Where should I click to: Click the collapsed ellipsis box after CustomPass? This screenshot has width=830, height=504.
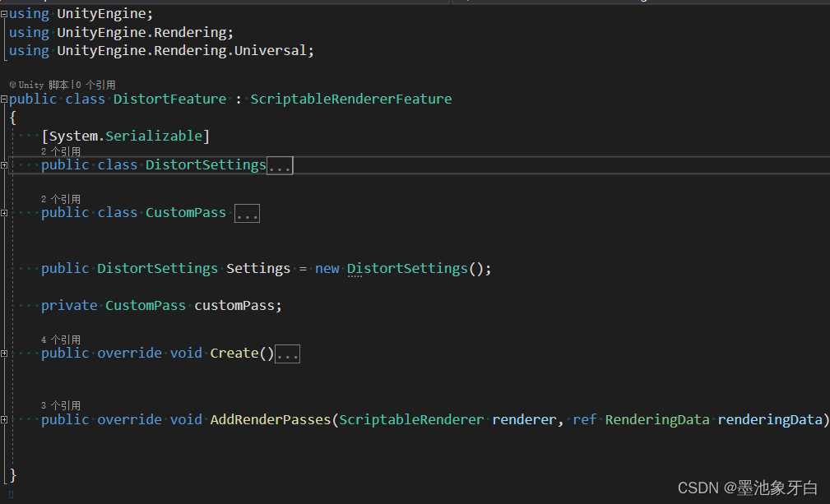point(248,213)
